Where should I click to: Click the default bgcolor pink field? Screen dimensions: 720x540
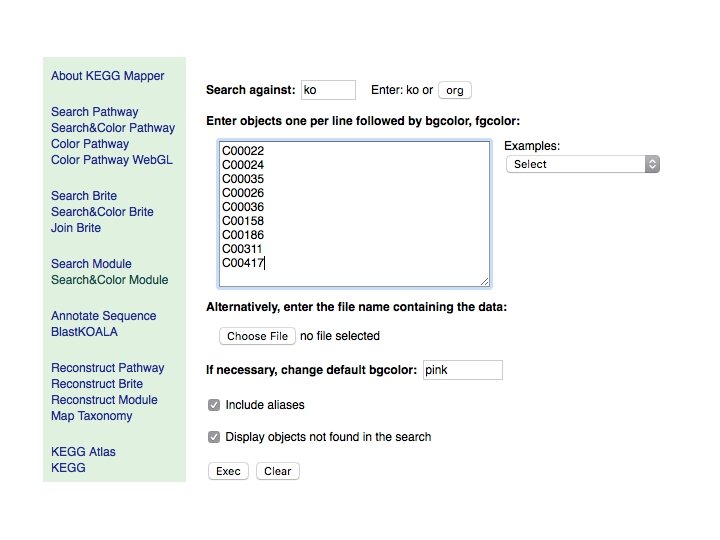pos(462,370)
